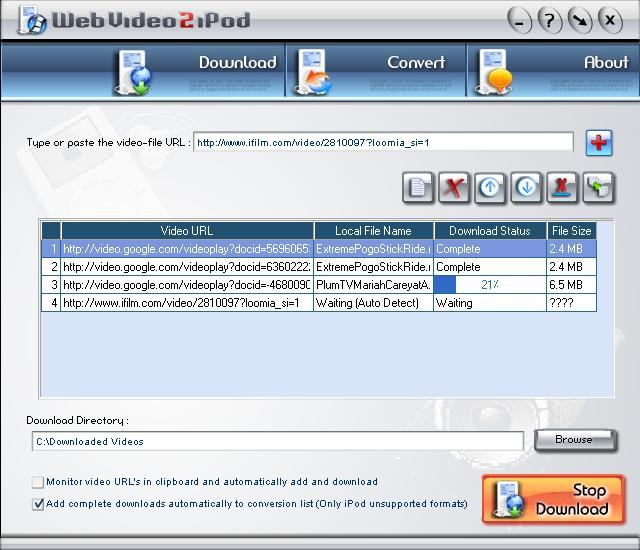The width and height of the screenshot is (640, 550).
Task: Click row number 1 cell
Action: coord(51,249)
